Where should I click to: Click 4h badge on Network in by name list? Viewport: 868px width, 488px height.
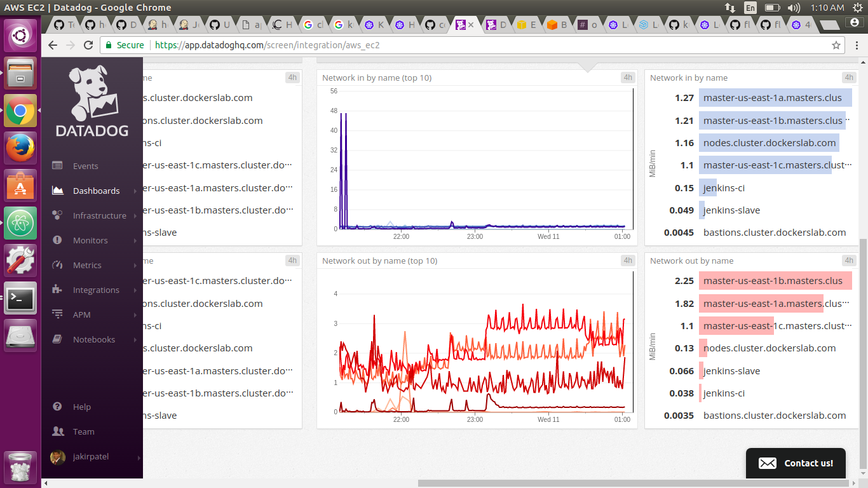[849, 78]
